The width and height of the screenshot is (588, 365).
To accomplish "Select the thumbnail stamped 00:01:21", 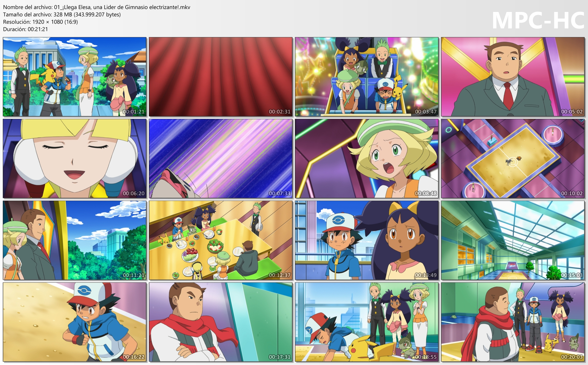I will pos(75,77).
